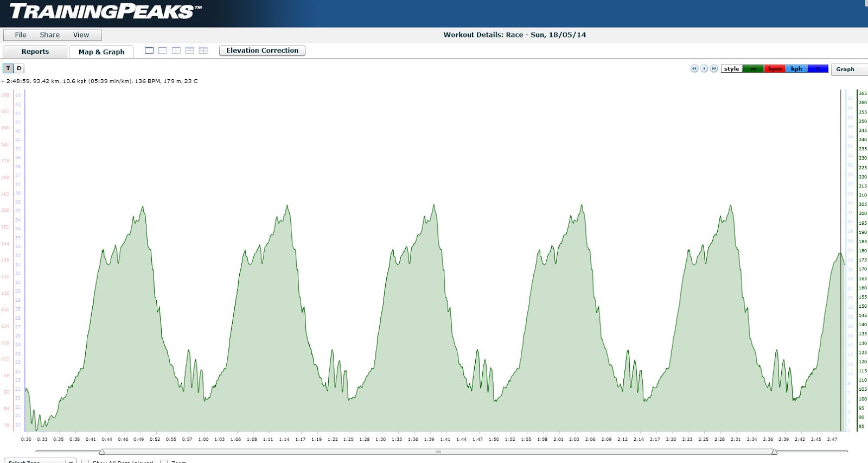Click the fast-forward playback icon
This screenshot has width=868, height=463.
pos(714,68)
